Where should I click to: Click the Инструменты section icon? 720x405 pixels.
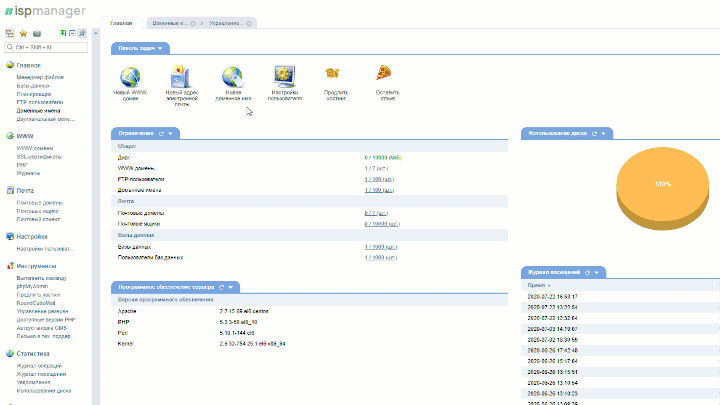(x=10, y=266)
